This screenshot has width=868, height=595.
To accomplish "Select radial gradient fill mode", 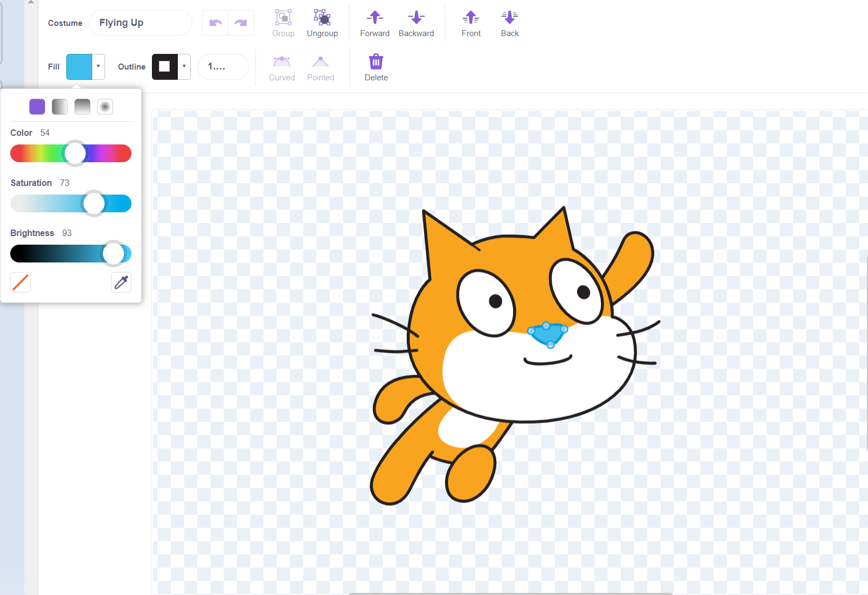I will click(105, 107).
